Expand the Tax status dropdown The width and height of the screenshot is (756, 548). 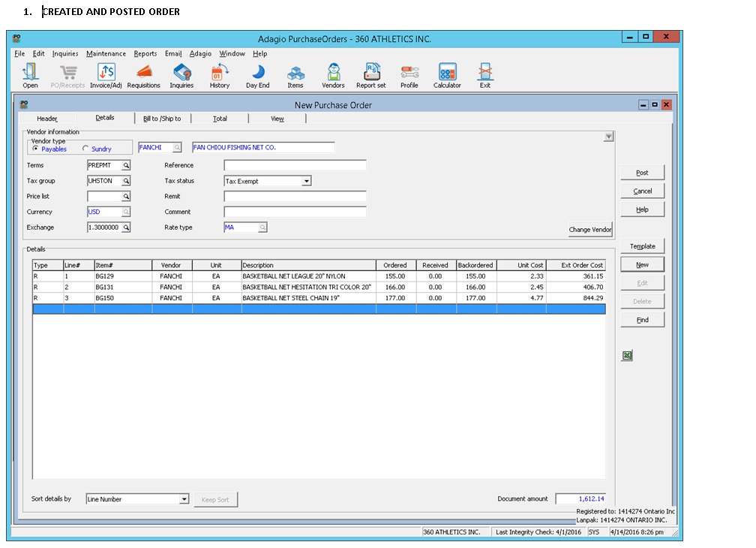pos(306,181)
